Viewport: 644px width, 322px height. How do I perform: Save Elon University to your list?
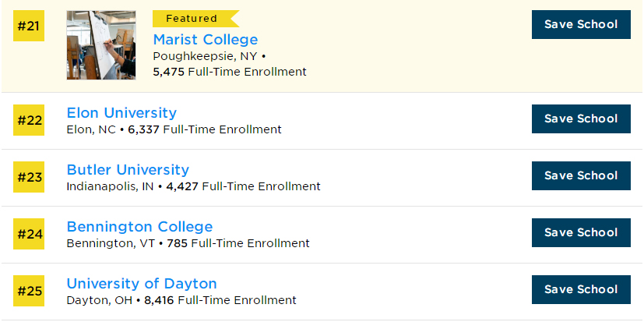[x=580, y=119]
